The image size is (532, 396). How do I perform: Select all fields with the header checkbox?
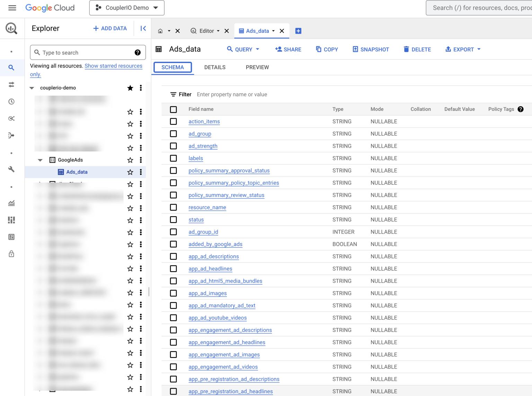(173, 109)
